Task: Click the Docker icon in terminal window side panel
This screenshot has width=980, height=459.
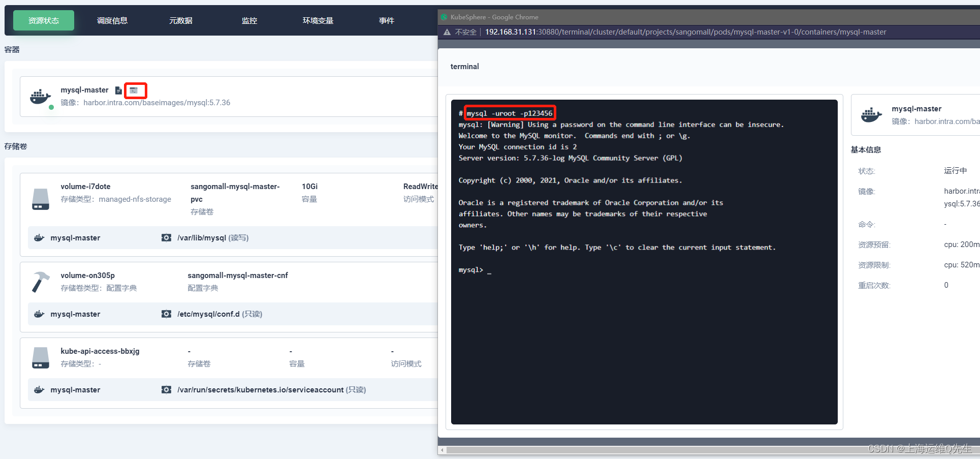Action: click(871, 115)
